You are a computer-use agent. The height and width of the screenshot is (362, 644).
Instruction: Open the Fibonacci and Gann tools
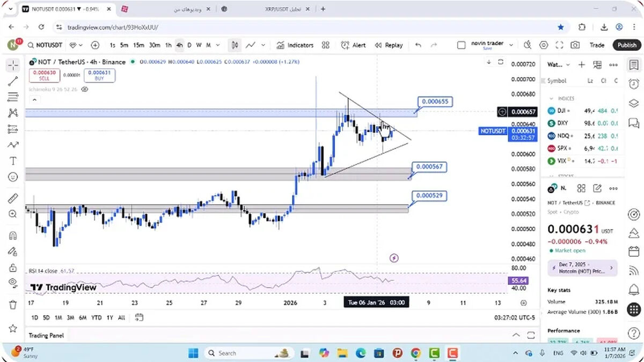(13, 97)
